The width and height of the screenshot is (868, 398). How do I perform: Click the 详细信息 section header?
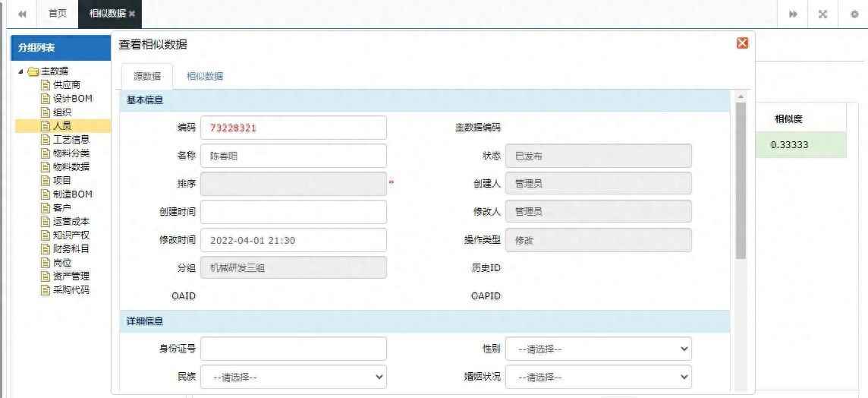tap(425, 321)
